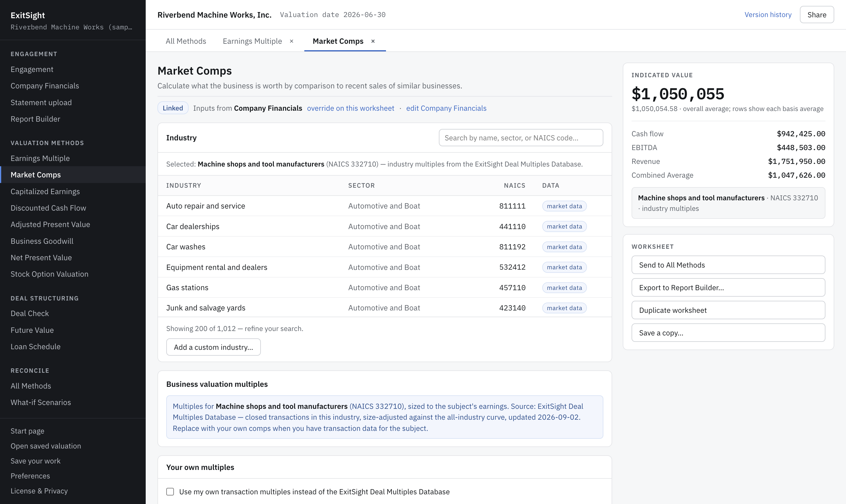Open Version history
This screenshot has width=846, height=504.
click(x=768, y=15)
